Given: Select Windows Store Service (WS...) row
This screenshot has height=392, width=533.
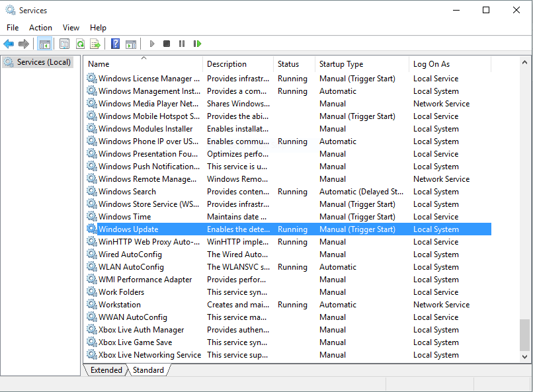Looking at the screenshot, I should coord(289,204).
